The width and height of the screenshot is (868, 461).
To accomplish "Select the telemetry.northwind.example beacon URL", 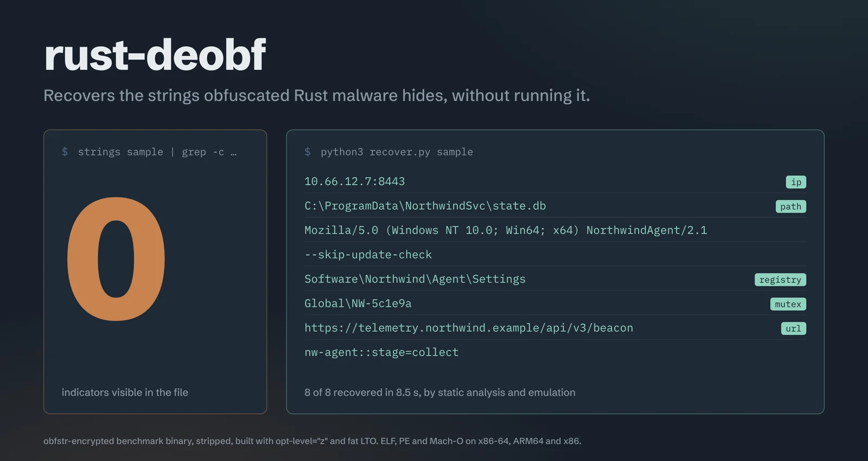I will tap(469, 328).
